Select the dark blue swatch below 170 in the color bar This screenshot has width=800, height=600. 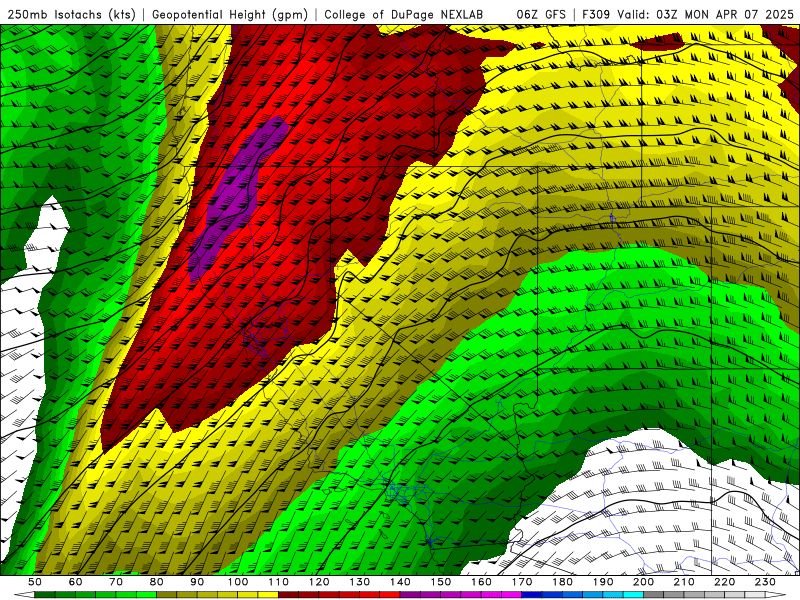click(532, 595)
